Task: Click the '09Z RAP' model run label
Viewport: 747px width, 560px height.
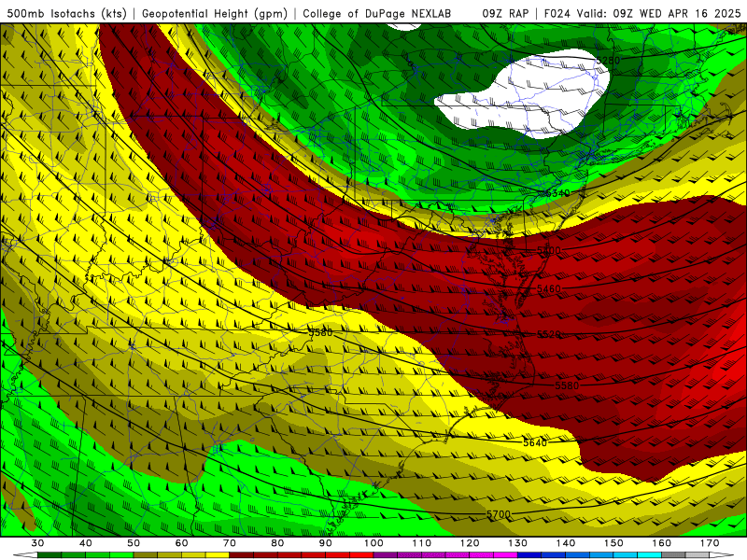Action: pyautogui.click(x=505, y=14)
